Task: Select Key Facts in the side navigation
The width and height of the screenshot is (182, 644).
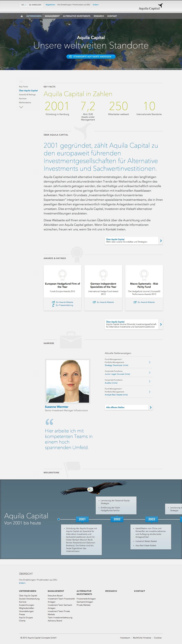Action: click(23, 87)
